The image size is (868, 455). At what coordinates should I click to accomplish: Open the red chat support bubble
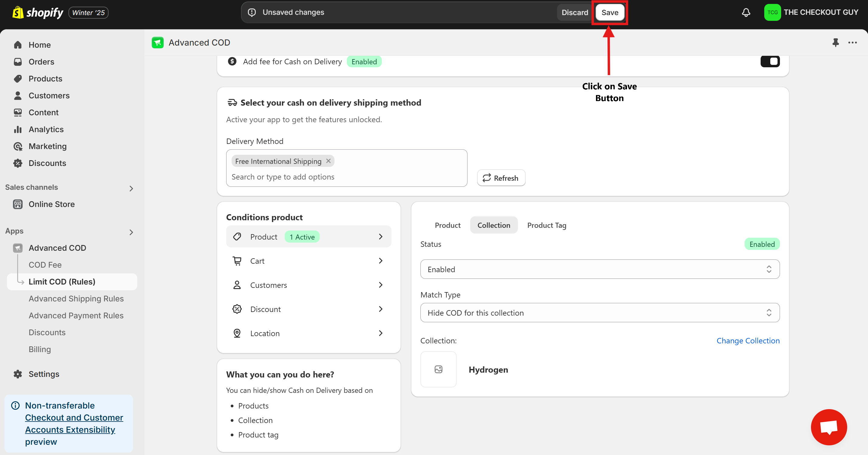click(x=828, y=427)
